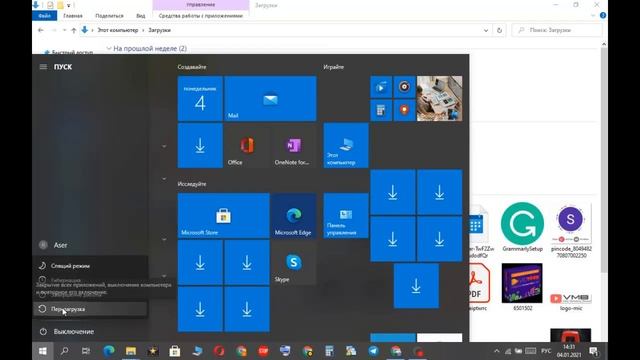Click the Windows Start button
Image resolution: width=640 pixels, height=360 pixels.
click(x=43, y=351)
